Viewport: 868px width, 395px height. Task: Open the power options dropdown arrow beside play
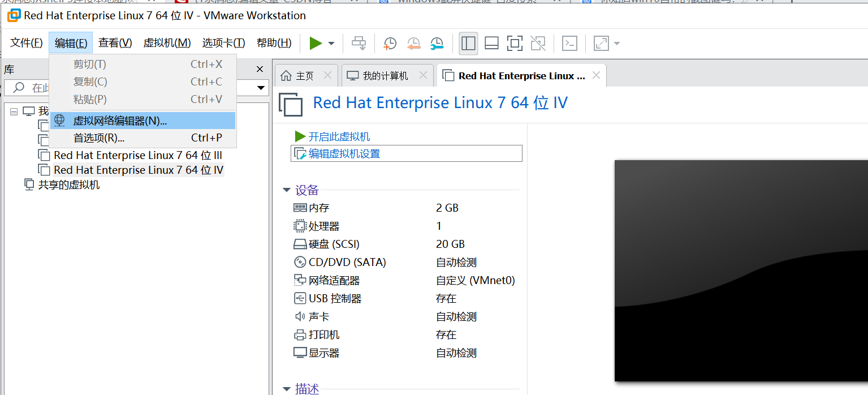pos(331,44)
